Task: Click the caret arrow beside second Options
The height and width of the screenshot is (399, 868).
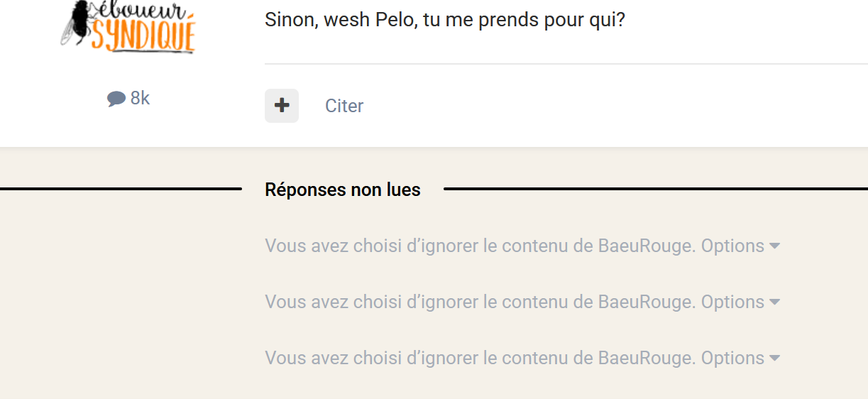Action: point(774,302)
